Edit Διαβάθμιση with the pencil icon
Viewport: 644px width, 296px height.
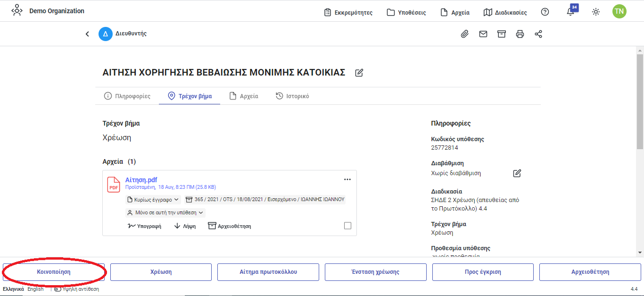[517, 173]
